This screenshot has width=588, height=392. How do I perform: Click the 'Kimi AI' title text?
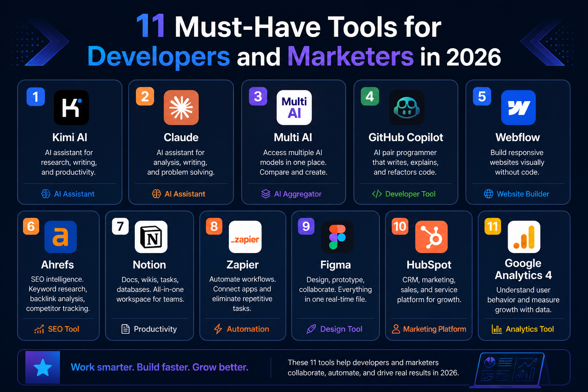[x=70, y=137]
